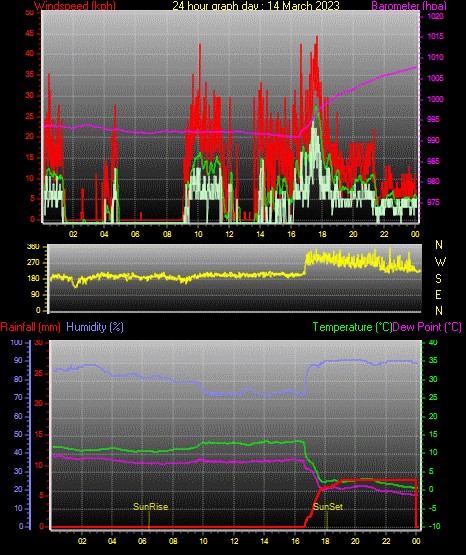This screenshot has width=466, height=555.
Task: Click the 270 degree wind direction tick
Action: tap(34, 263)
